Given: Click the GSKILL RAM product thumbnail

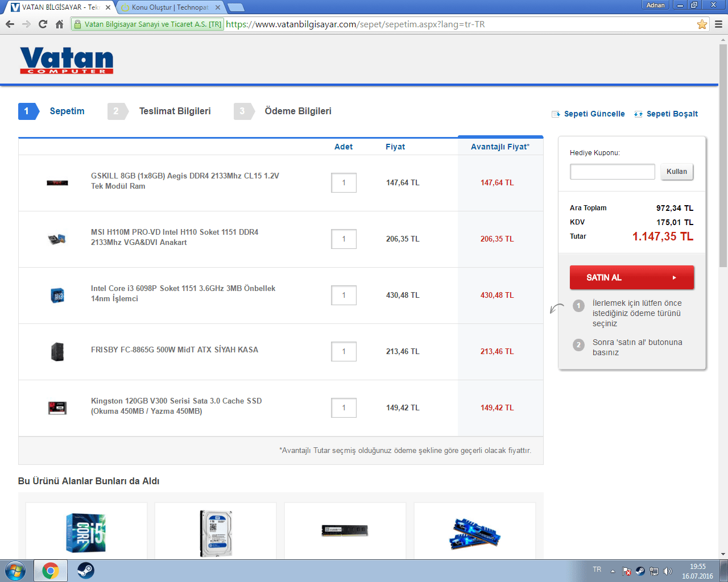Looking at the screenshot, I should click(x=57, y=183).
